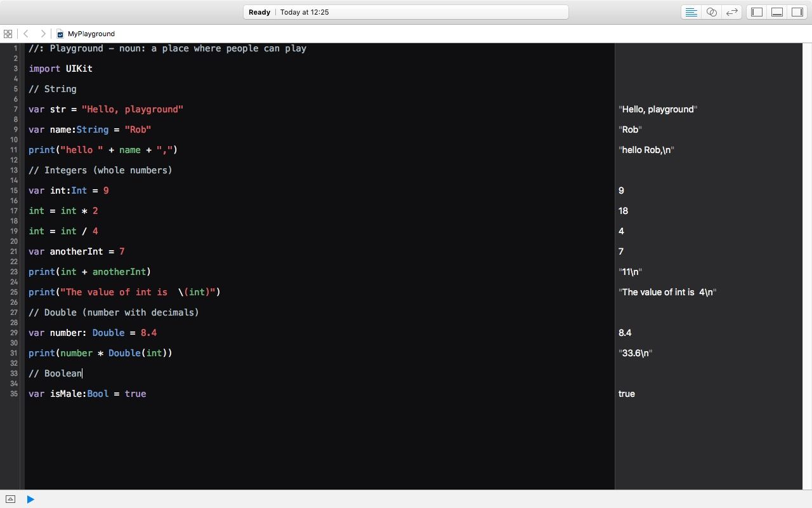Click the true result for isMale
The image size is (812, 508).
click(626, 394)
